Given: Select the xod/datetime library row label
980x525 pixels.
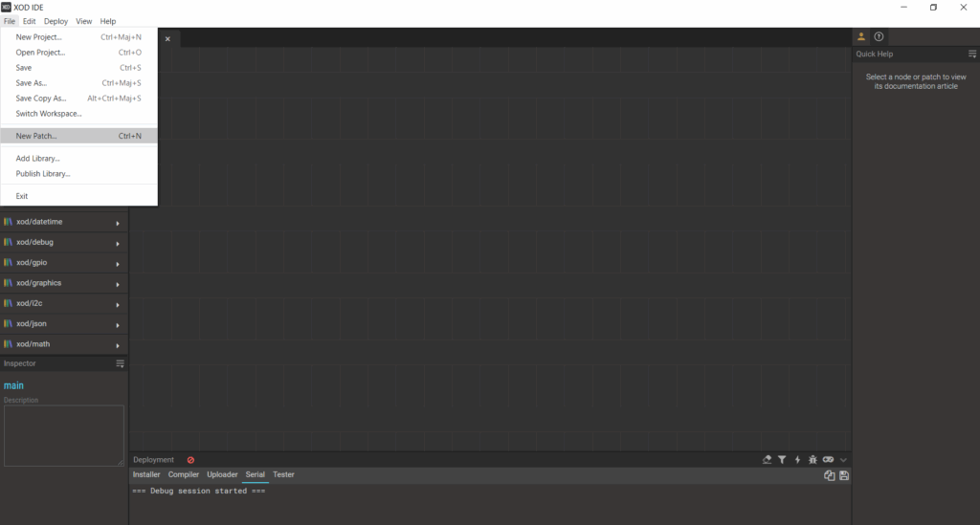Looking at the screenshot, I should pyautogui.click(x=39, y=222).
